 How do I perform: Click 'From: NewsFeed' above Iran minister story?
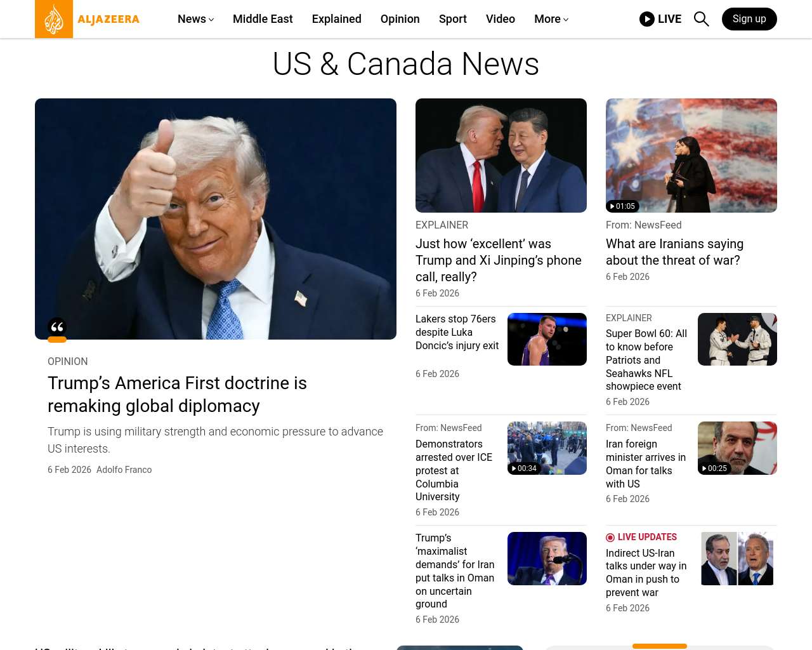coord(639,428)
